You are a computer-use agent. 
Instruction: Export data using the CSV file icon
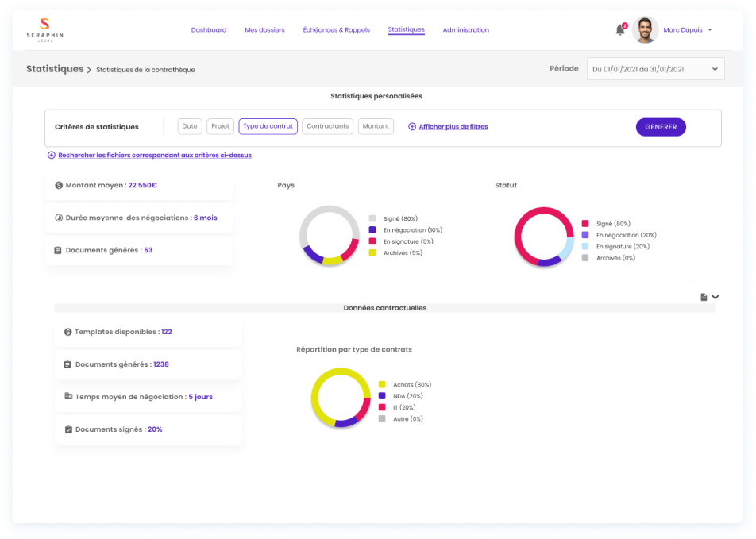point(703,295)
